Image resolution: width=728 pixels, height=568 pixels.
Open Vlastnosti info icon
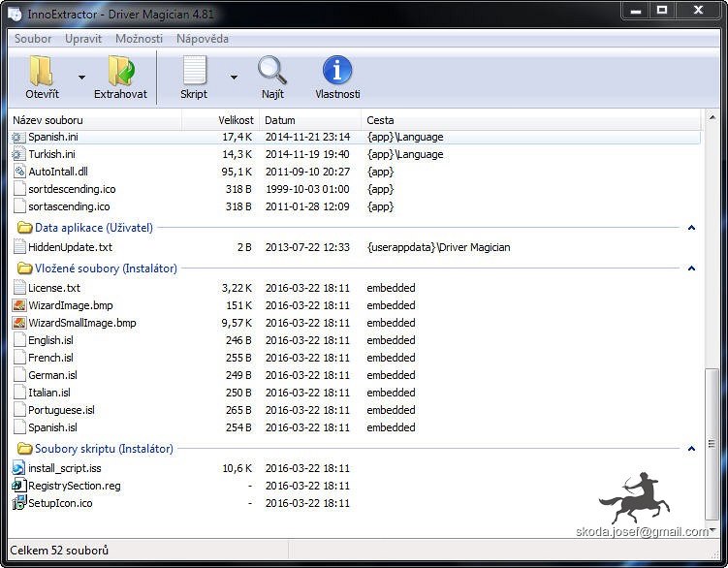[x=337, y=71]
